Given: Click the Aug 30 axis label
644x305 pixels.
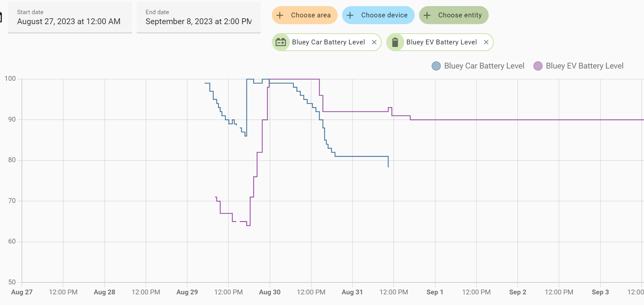Looking at the screenshot, I should (270, 292).
